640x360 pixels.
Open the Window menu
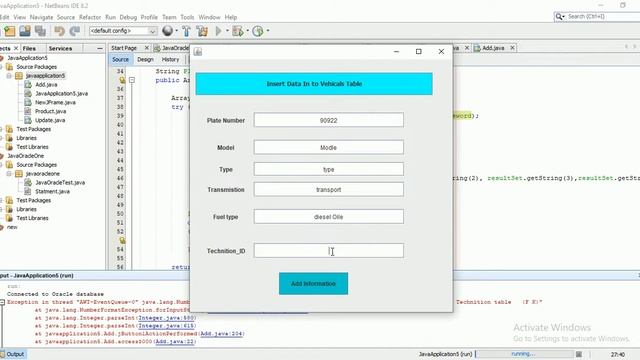click(x=209, y=17)
